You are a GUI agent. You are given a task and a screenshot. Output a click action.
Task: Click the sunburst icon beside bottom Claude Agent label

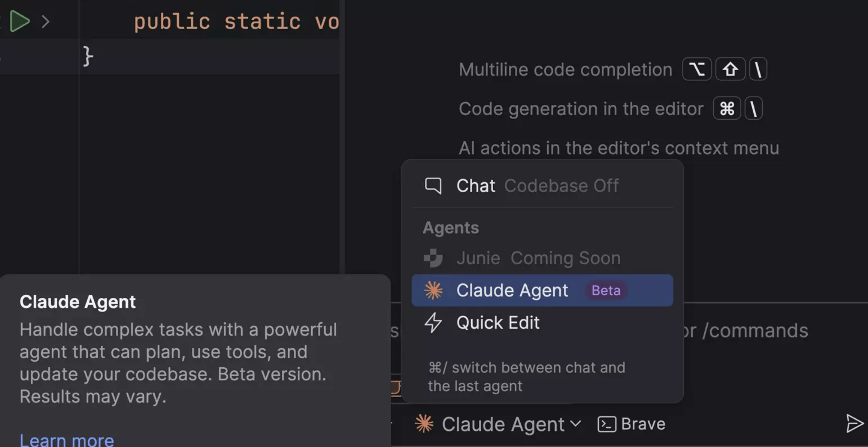coord(424,424)
